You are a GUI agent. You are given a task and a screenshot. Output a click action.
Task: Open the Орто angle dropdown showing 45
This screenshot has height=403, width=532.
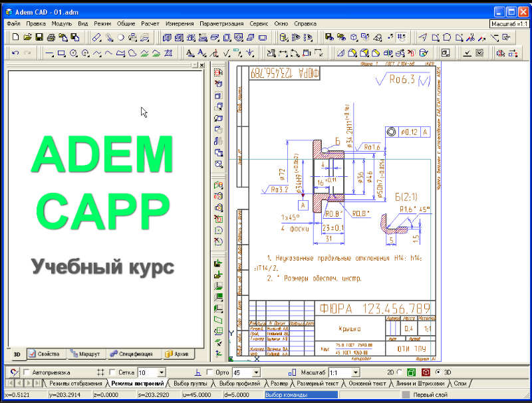256,372
